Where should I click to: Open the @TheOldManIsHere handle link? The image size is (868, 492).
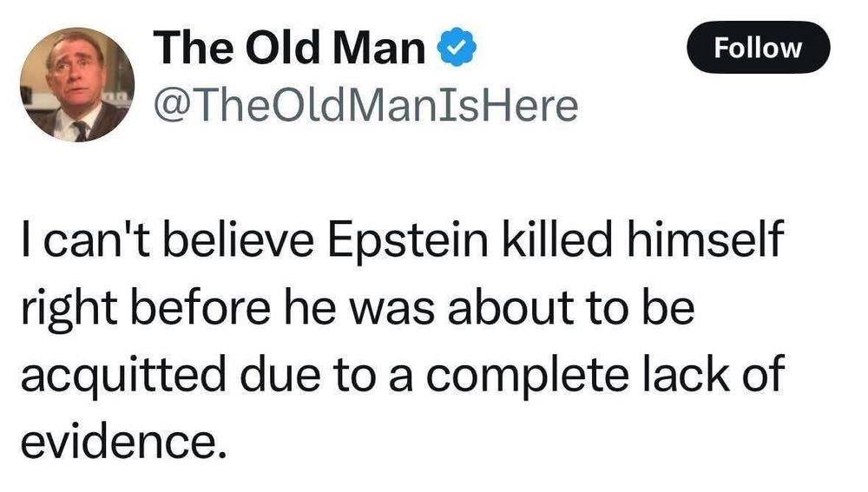365,106
